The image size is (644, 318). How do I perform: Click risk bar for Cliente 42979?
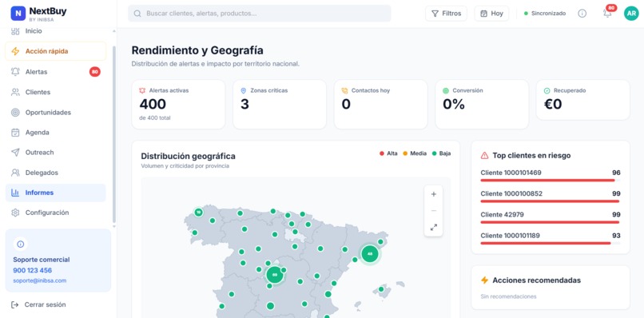(551, 222)
